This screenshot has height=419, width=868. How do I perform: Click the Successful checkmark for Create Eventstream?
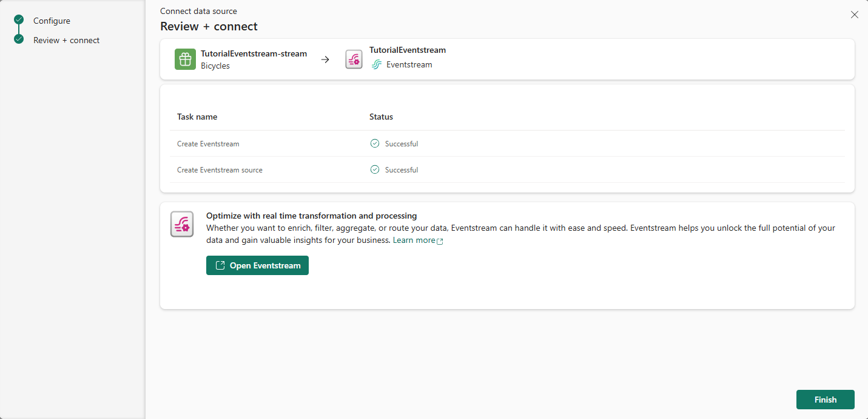[x=375, y=143]
